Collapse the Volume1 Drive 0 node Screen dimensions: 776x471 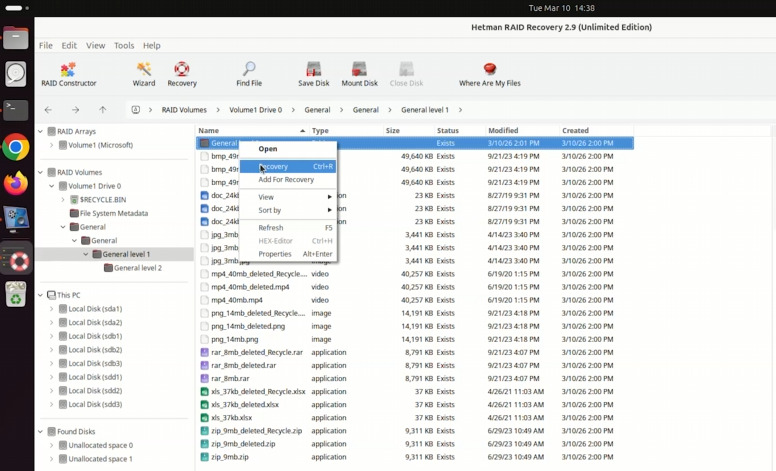[x=51, y=186]
